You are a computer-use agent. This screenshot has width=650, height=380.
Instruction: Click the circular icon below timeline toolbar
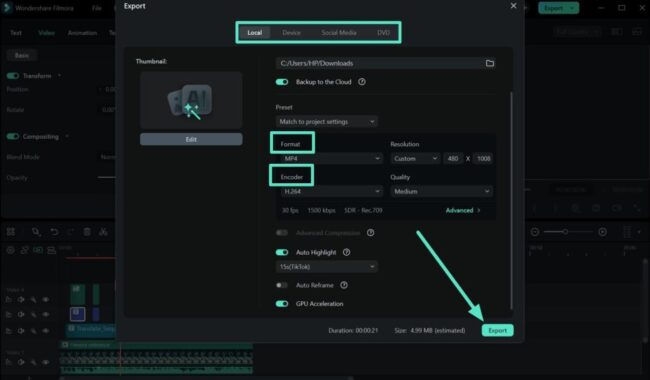click(x=11, y=250)
